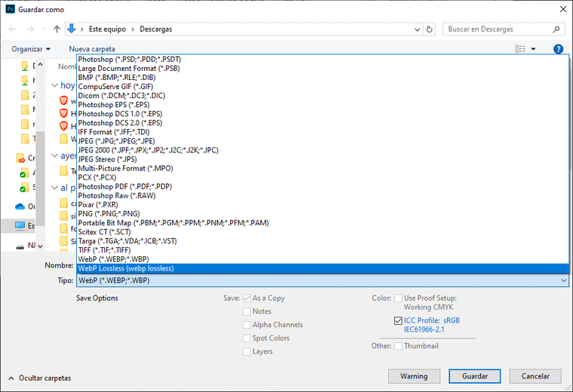573x392 pixels.
Task: Toggle the Layers checkbox
Action: [247, 351]
